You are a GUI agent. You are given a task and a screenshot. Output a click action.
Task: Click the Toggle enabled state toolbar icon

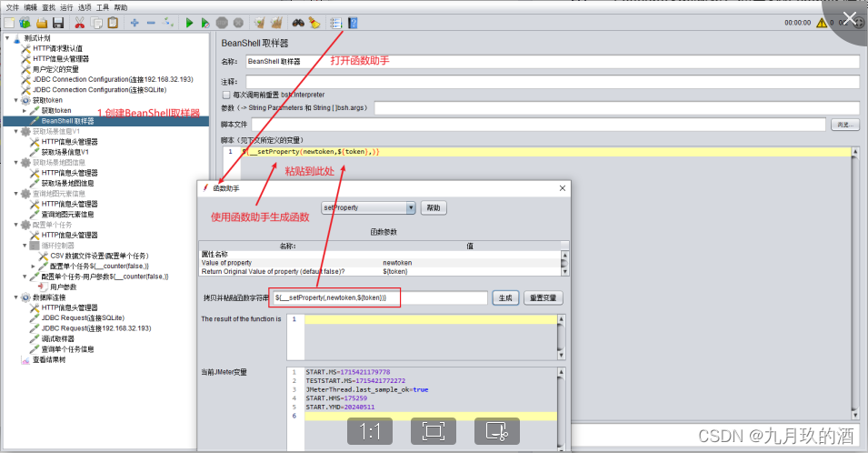pyautogui.click(x=168, y=23)
